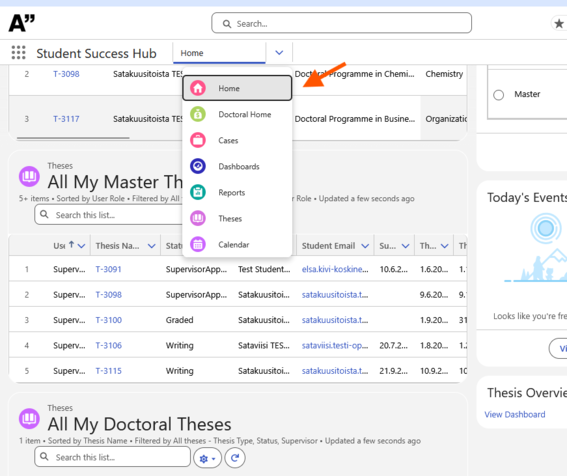Click sataviisi.testi-op... email link

(335, 345)
